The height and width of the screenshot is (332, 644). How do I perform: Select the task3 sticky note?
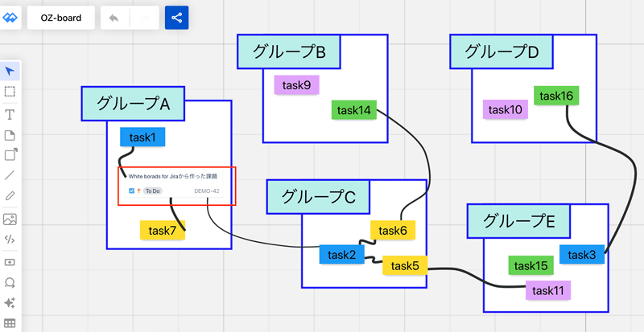click(x=582, y=255)
